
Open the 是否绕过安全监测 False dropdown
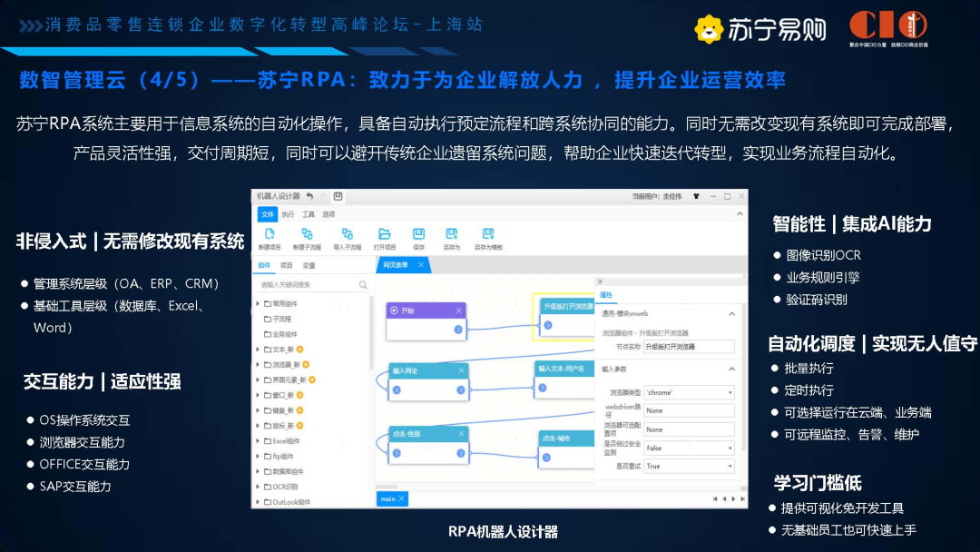tap(730, 448)
